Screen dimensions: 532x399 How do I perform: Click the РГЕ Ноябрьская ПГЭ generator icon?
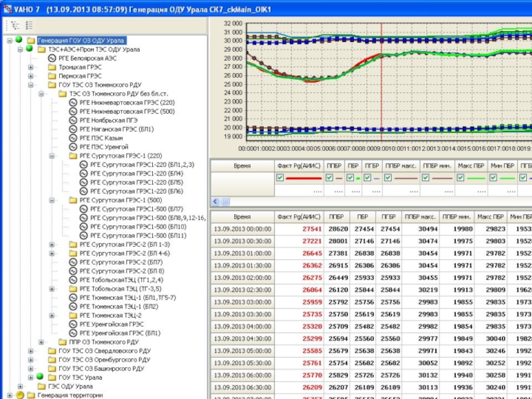[x=73, y=120]
